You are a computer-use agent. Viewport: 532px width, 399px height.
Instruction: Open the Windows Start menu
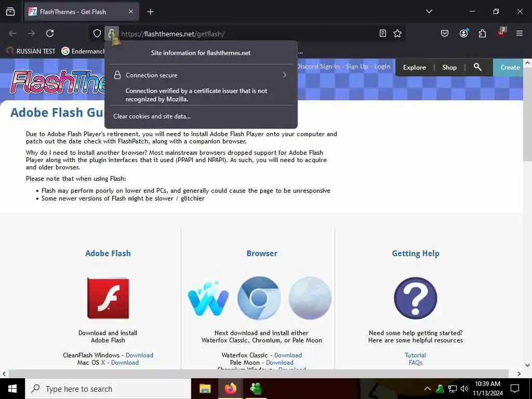(12, 389)
